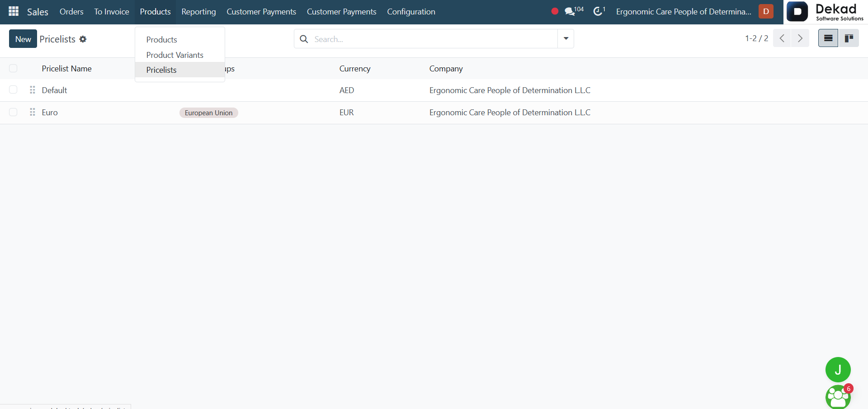This screenshot has height=409, width=868.
Task: Click the EUR currency cell
Action: [347, 113]
